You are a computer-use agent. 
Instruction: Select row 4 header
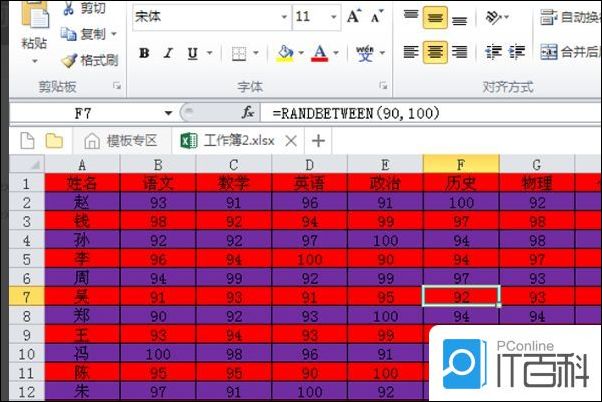[x=26, y=240]
